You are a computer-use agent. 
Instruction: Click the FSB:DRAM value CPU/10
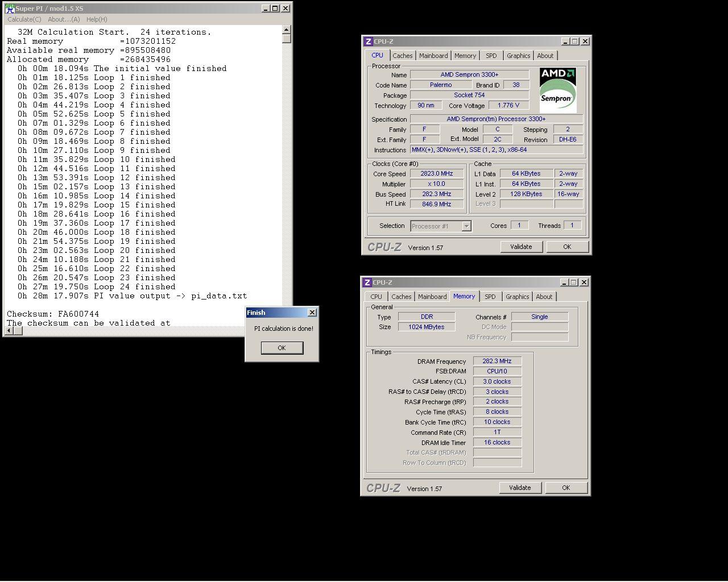click(498, 371)
